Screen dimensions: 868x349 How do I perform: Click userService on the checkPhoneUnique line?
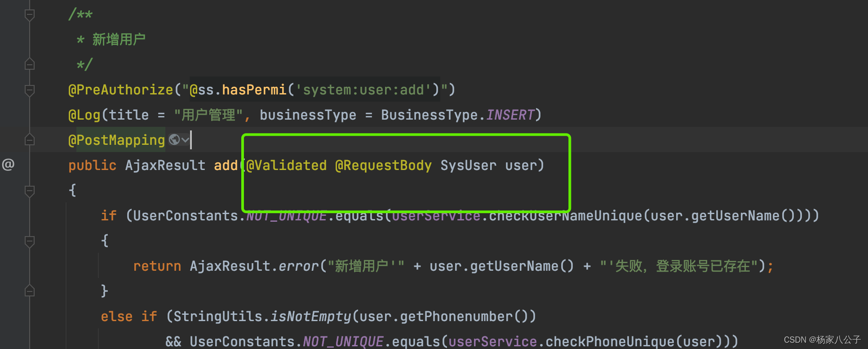(493, 342)
